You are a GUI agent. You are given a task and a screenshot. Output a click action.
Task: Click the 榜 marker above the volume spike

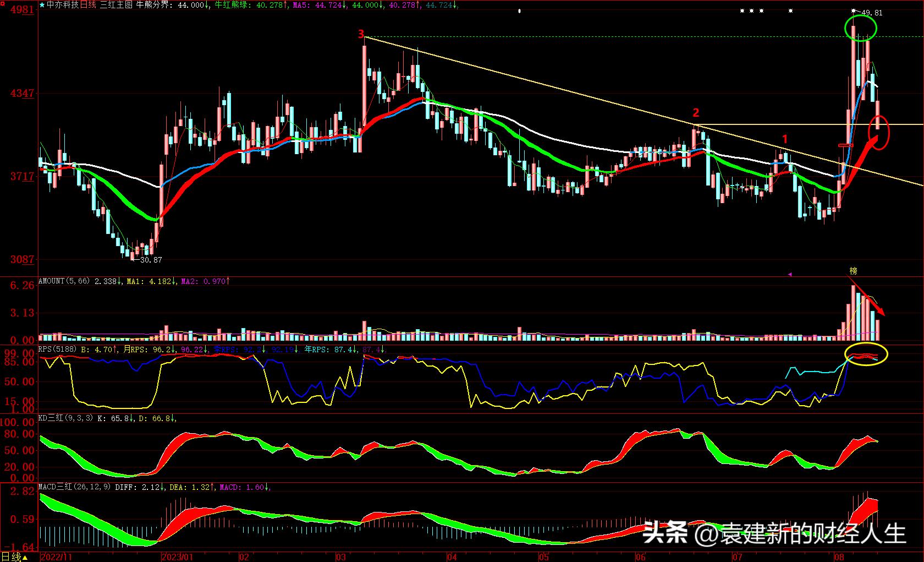[853, 271]
